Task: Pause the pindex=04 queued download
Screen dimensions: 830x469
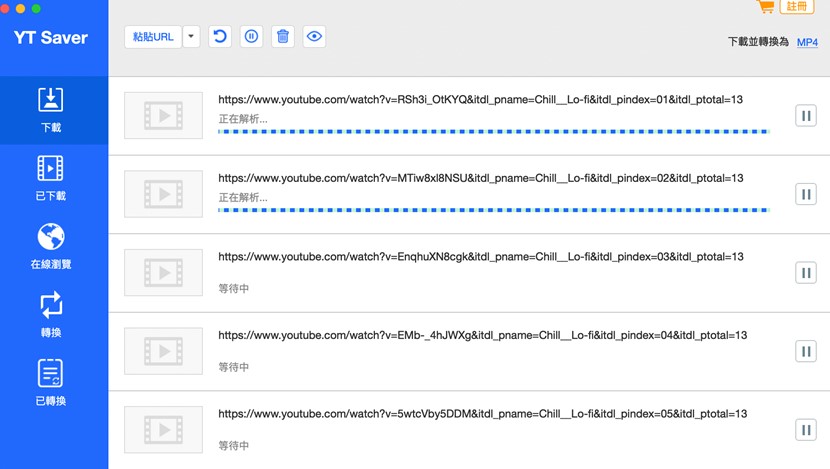Action: [806, 351]
